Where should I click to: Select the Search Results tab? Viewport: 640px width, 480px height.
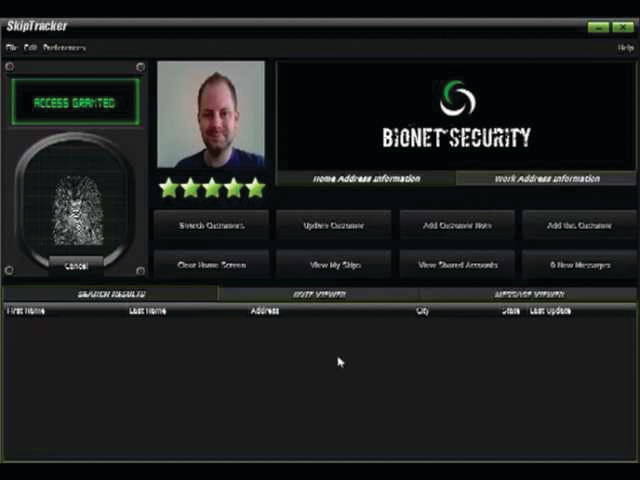pyautogui.click(x=111, y=294)
